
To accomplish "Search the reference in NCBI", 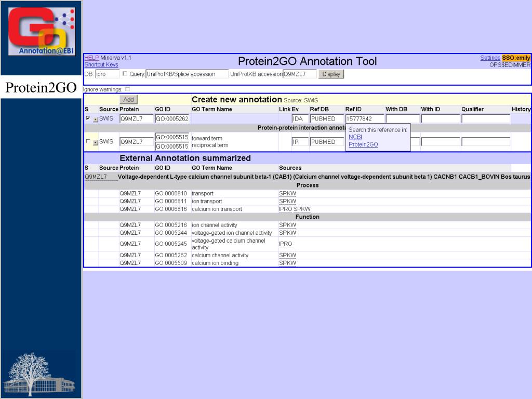I will coord(355,137).
